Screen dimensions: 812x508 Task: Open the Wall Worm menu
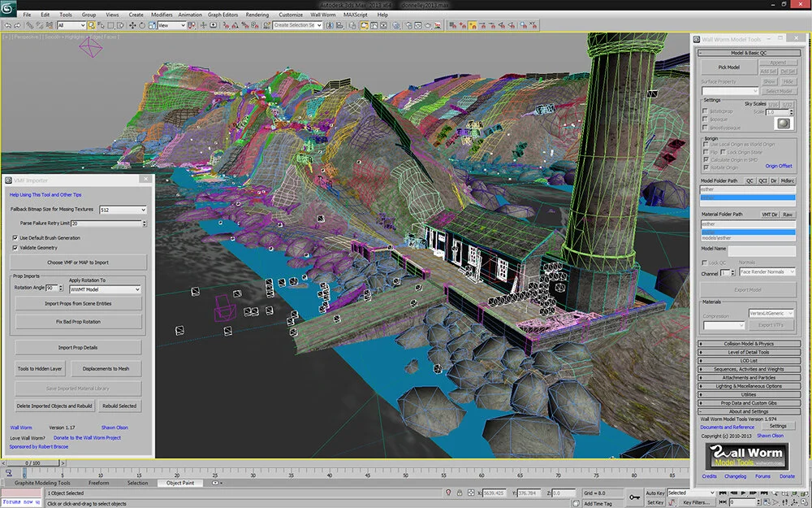pyautogui.click(x=322, y=15)
